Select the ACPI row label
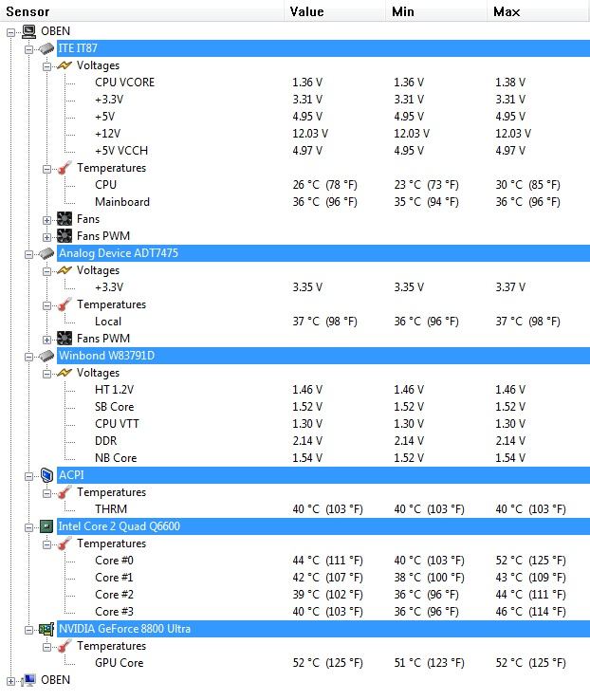This screenshot has width=590, height=700. [x=71, y=475]
